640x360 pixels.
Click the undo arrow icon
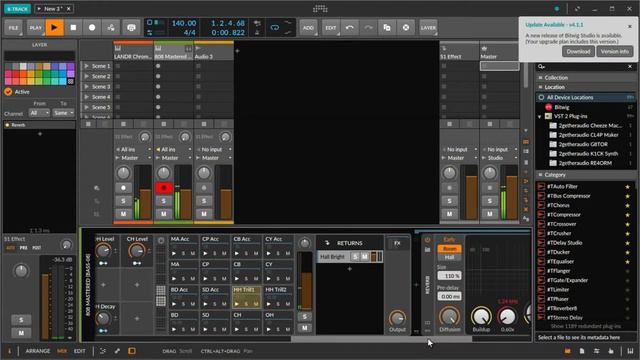click(x=350, y=27)
